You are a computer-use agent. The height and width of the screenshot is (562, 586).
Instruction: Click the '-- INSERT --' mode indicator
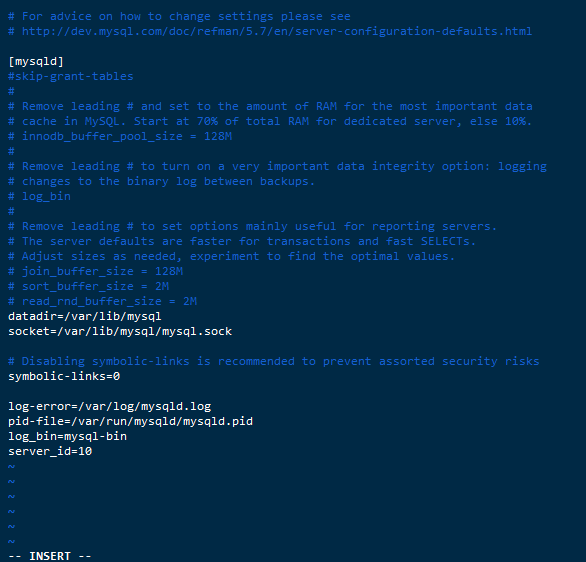(50, 556)
